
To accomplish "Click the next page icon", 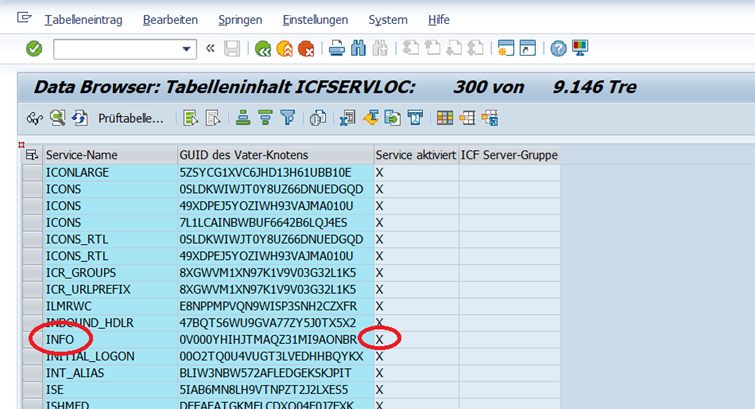I will 454,49.
